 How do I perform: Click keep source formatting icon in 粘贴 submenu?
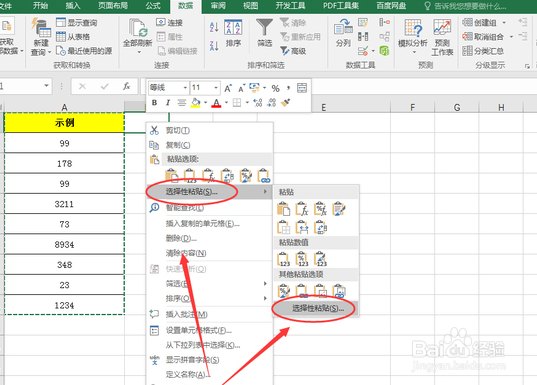pyautogui.click(x=339, y=209)
